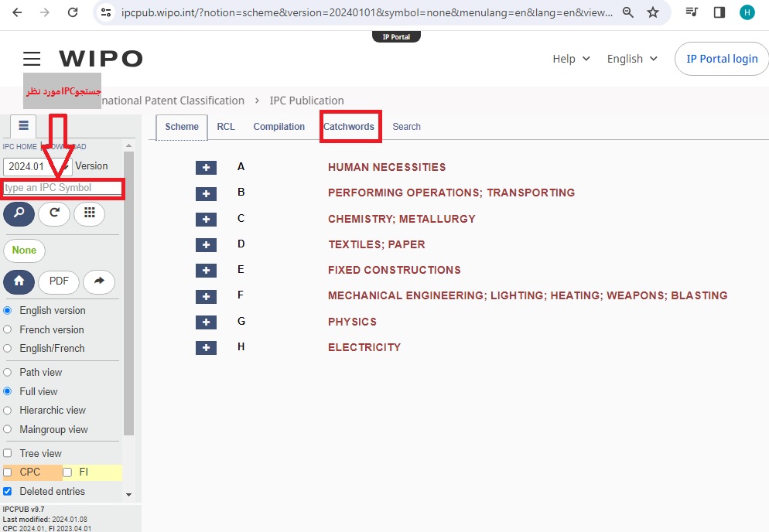Enable the Tree view checkbox
Image resolution: width=769 pixels, height=532 pixels.
[8, 453]
